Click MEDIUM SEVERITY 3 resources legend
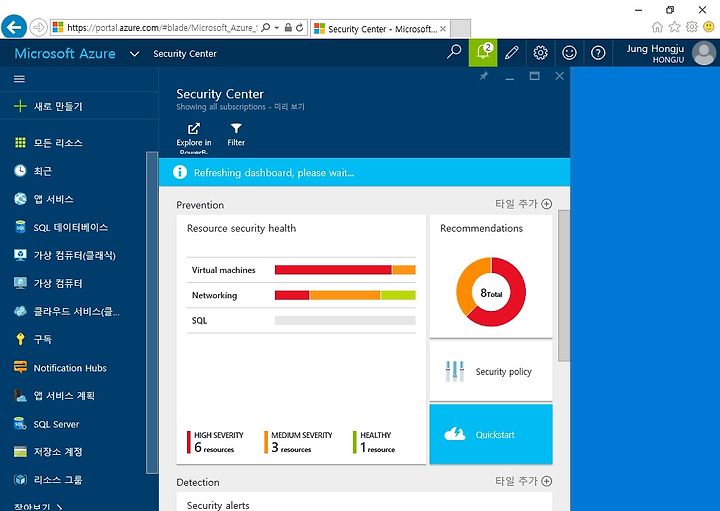The height and width of the screenshot is (511, 720). pyautogui.click(x=298, y=442)
